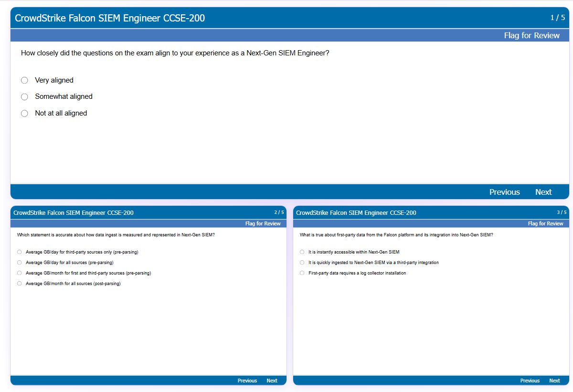This screenshot has height=392, width=573.
Task: Click the question text about exam alignment
Action: 175,53
